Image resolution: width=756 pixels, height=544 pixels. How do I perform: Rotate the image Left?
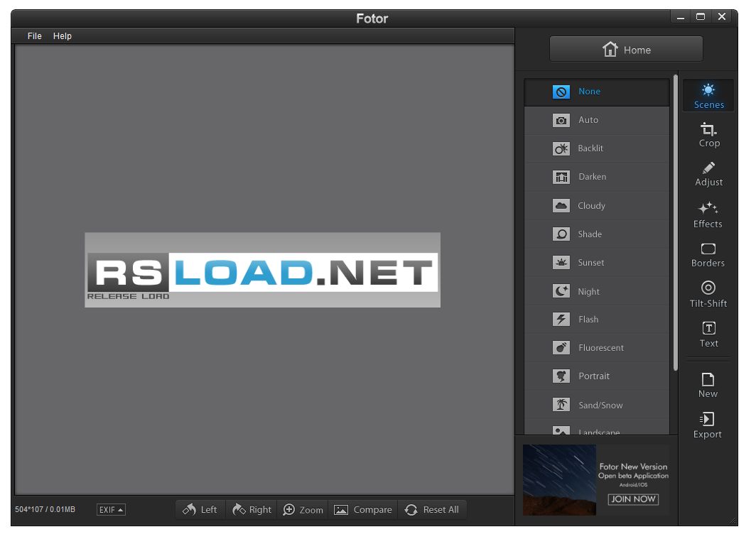(x=200, y=509)
